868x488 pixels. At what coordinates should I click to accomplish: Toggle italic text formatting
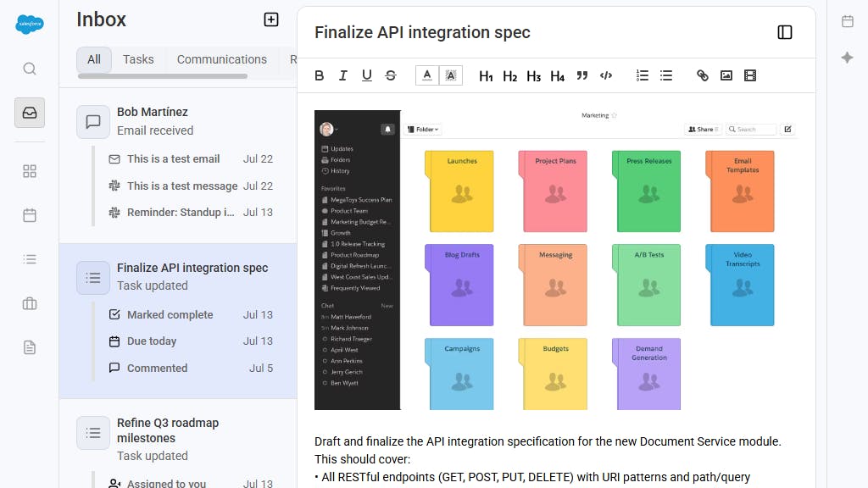pos(343,75)
